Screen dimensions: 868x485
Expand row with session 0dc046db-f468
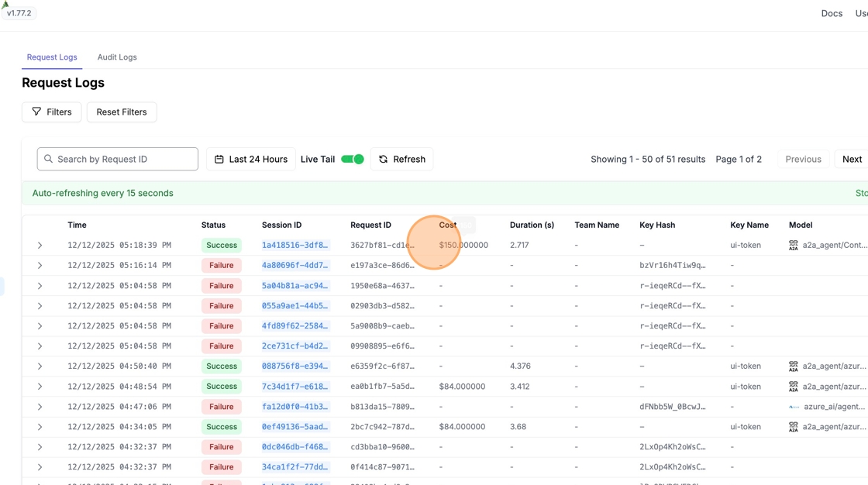coord(40,447)
